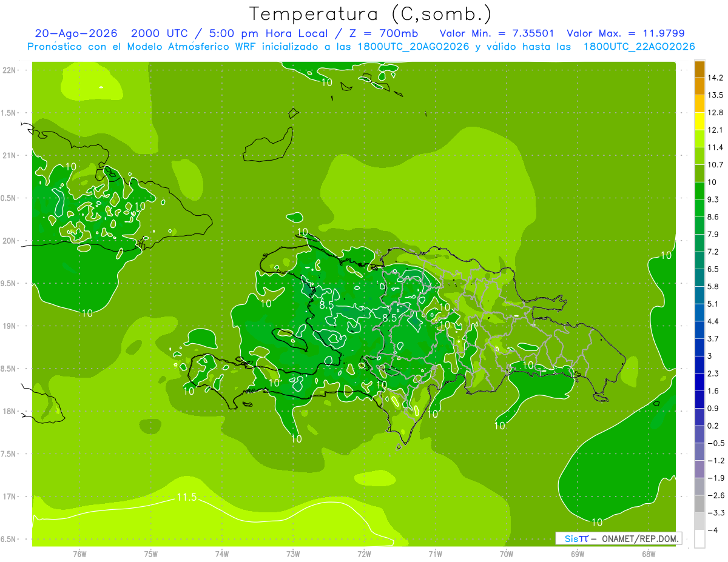The height and width of the screenshot is (562, 728).
Task: Select the date text "20-Ago-2026"
Action: click(x=76, y=33)
